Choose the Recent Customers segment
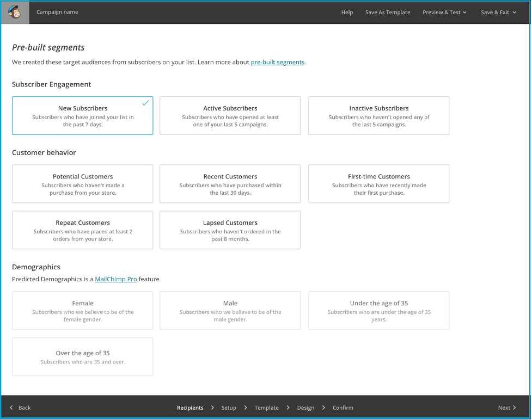The width and height of the screenshot is (532, 420). tap(230, 184)
